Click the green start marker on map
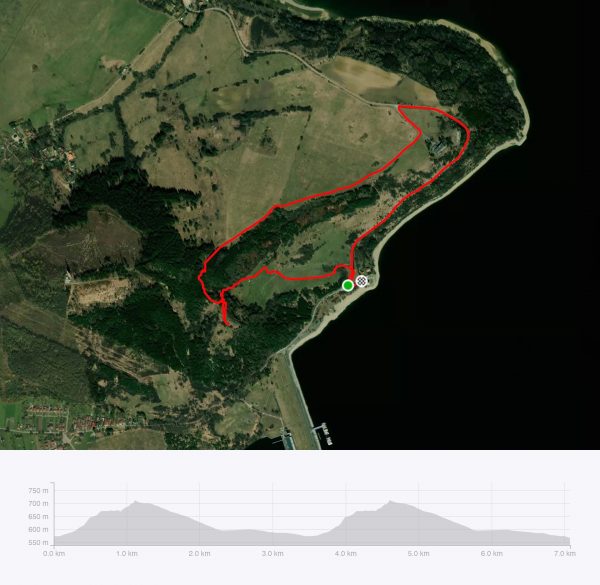Viewport: 600px width, 585px height. coord(347,285)
